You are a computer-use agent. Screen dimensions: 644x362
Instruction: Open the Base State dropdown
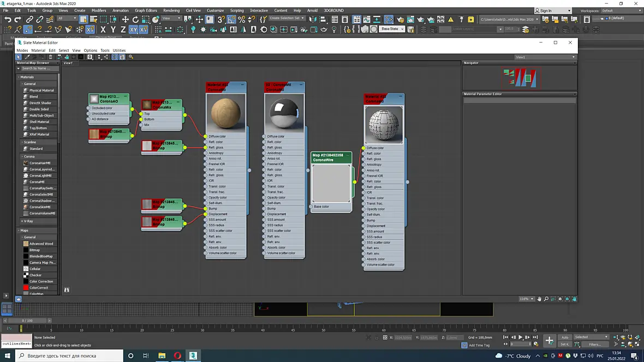[392, 29]
